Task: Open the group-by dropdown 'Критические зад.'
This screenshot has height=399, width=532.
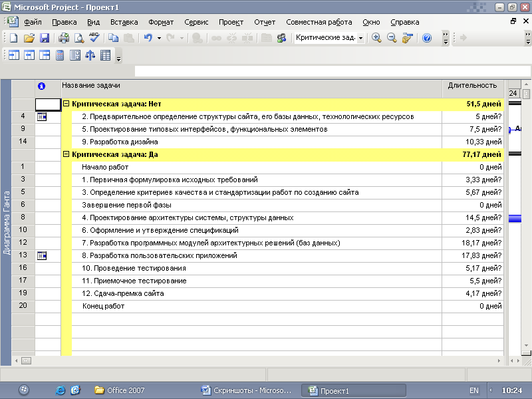Action: click(360, 38)
